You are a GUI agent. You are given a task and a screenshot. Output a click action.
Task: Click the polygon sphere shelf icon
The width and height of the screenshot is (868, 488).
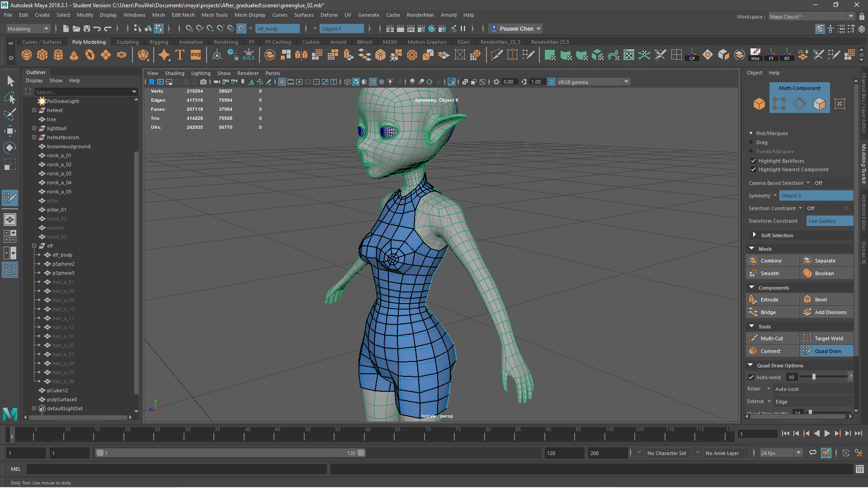(27, 55)
